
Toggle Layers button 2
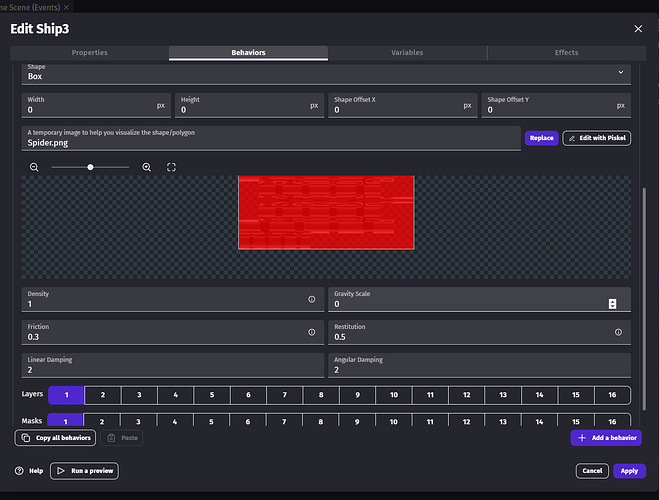tap(103, 395)
